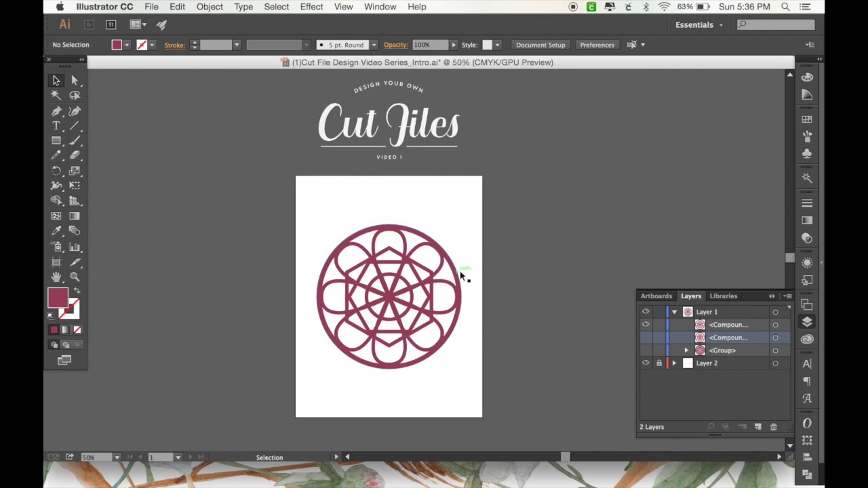Choose the Column Graph tool
This screenshot has width=868, height=488.
point(75,247)
